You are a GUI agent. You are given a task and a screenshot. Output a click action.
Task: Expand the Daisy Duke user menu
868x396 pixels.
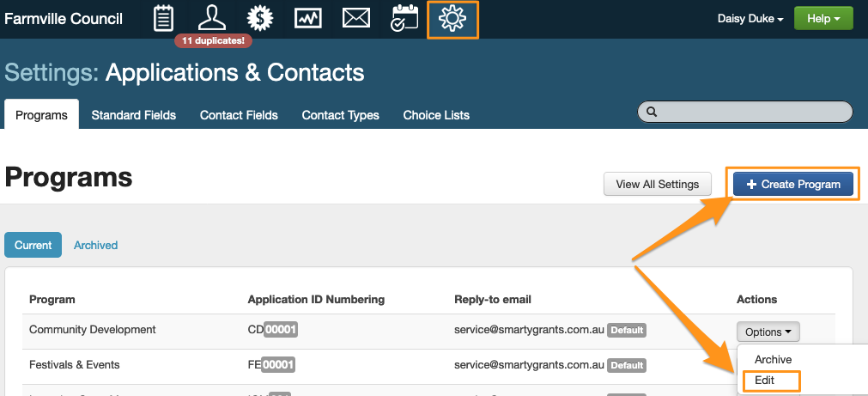pyautogui.click(x=750, y=19)
